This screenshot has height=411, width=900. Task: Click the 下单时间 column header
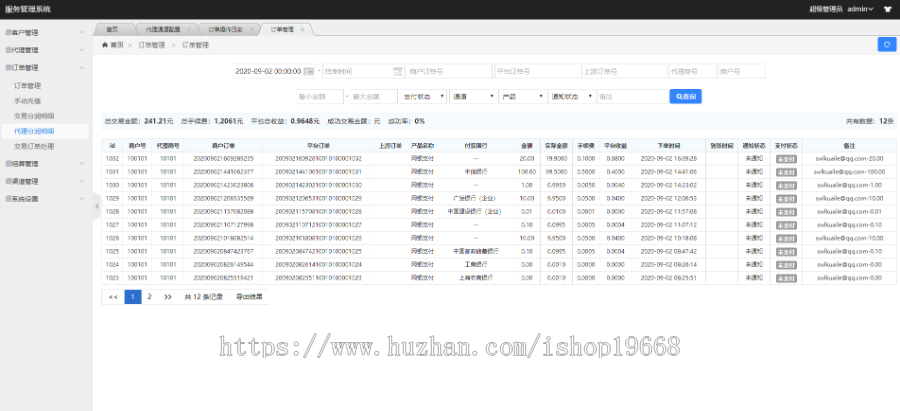coord(669,145)
